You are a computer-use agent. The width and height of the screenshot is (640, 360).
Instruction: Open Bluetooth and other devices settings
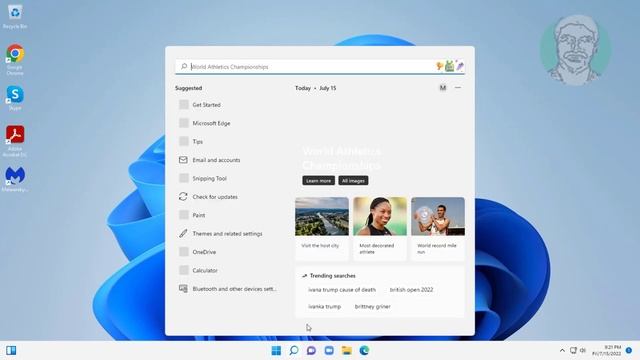(228, 289)
